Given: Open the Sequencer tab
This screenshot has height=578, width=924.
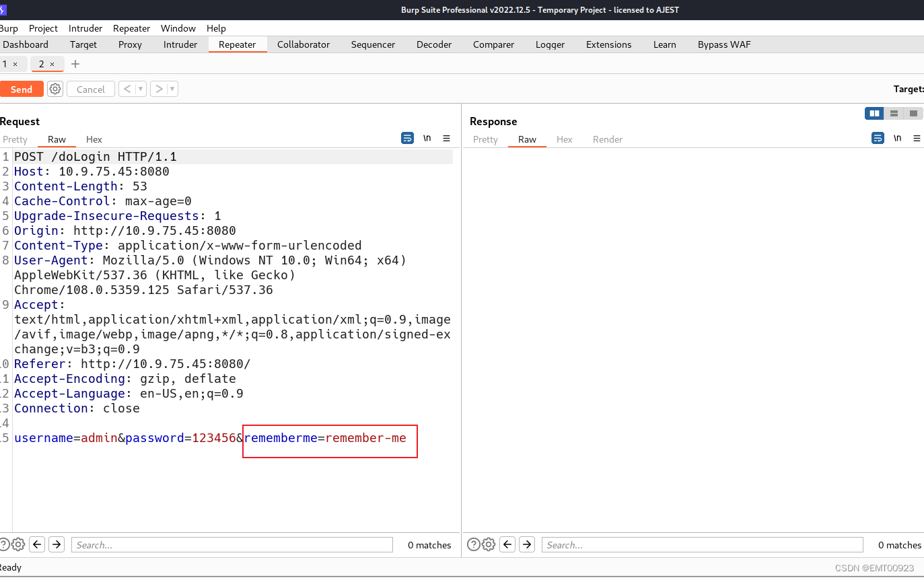Looking at the screenshot, I should click(x=373, y=44).
